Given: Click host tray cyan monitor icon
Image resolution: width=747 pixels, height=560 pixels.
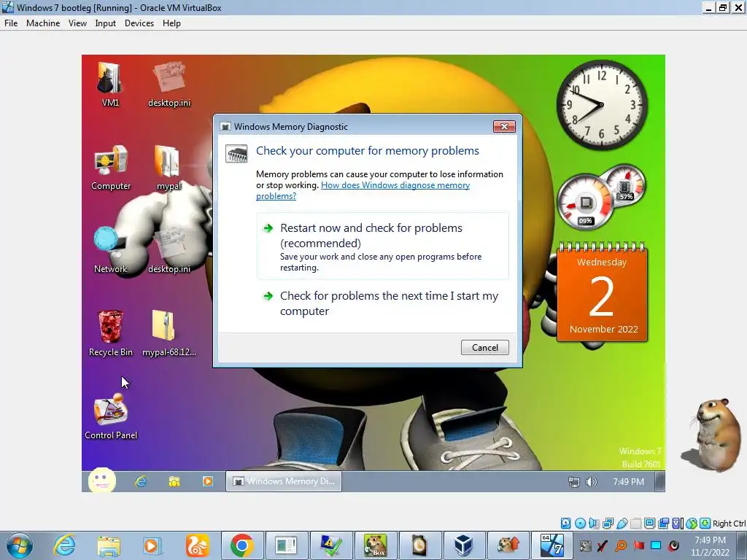Looking at the screenshot, I should (656, 545).
